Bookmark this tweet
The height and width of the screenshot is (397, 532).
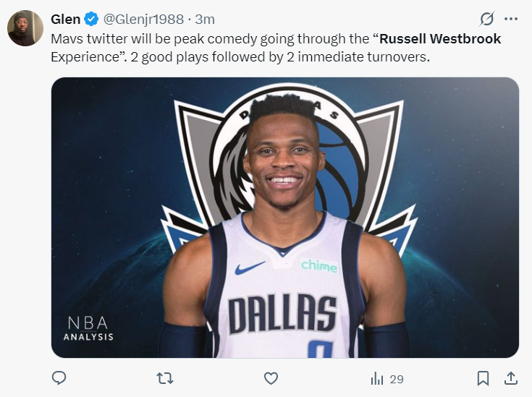point(484,378)
